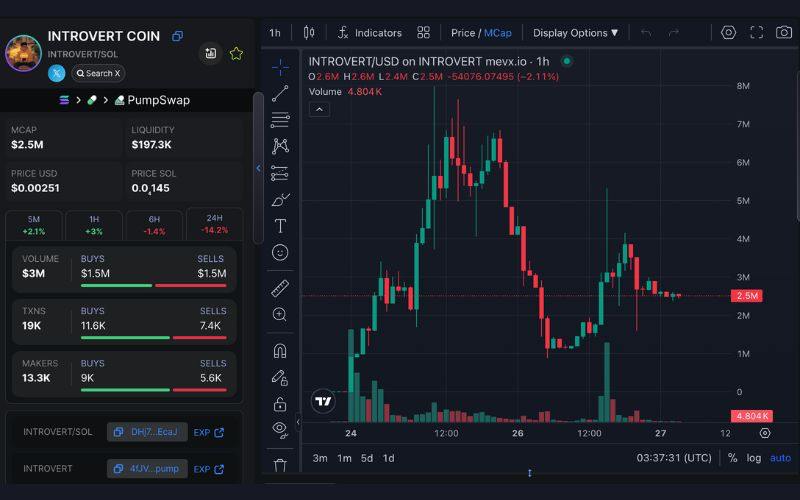Add INTROVERT COIN to favorites star
Screen dimensions: 800x500
click(x=236, y=54)
